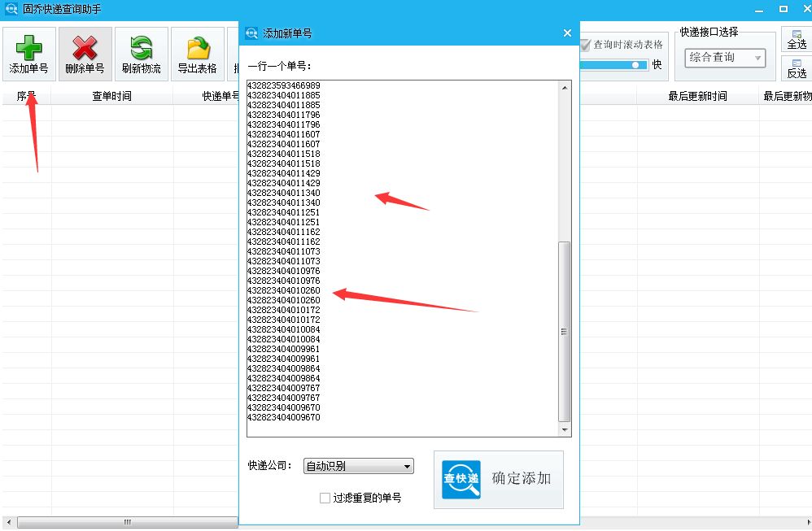Close the 添加新单号 dialog

pos(567,33)
